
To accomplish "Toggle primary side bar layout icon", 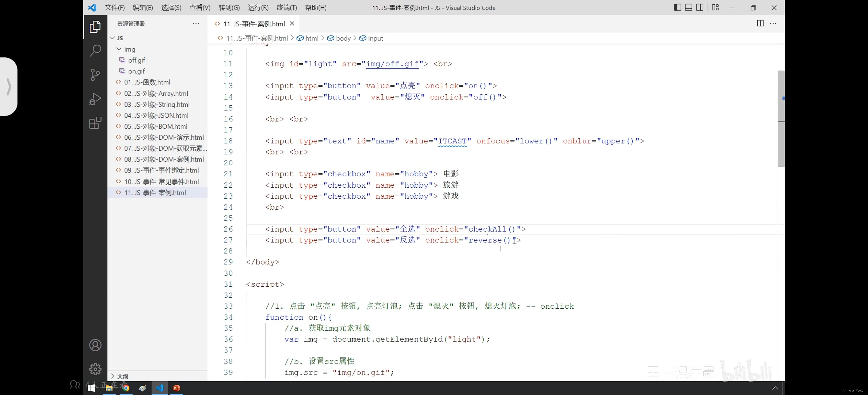I will (x=677, y=7).
